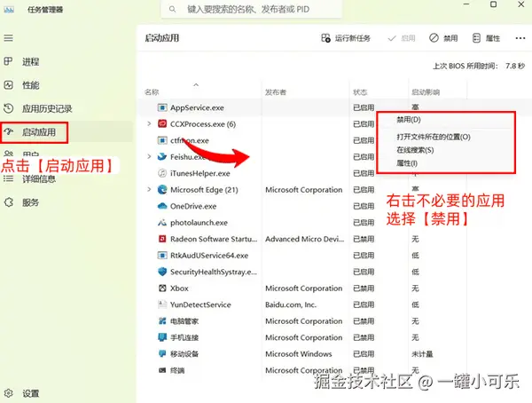Click the Feishu.exe icon
532x403 pixels.
(x=162, y=156)
